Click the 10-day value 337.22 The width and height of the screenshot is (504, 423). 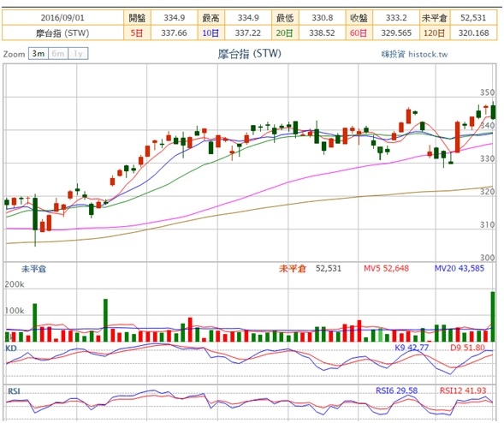pos(248,33)
